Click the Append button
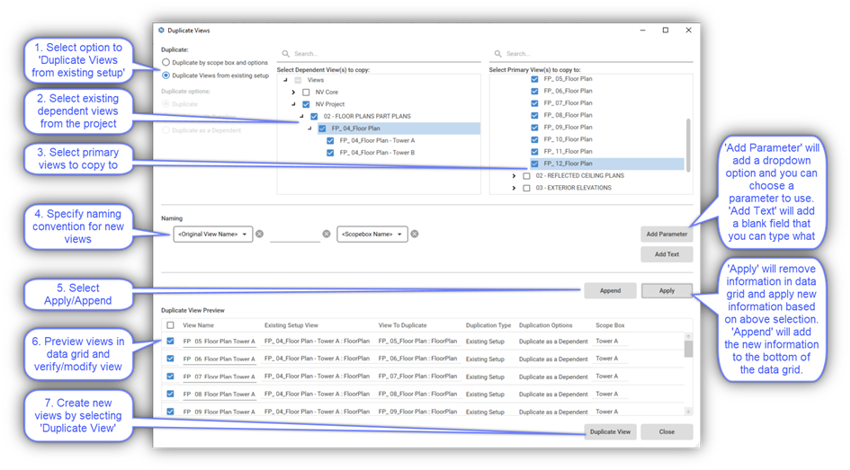The image size is (850, 470). (610, 291)
